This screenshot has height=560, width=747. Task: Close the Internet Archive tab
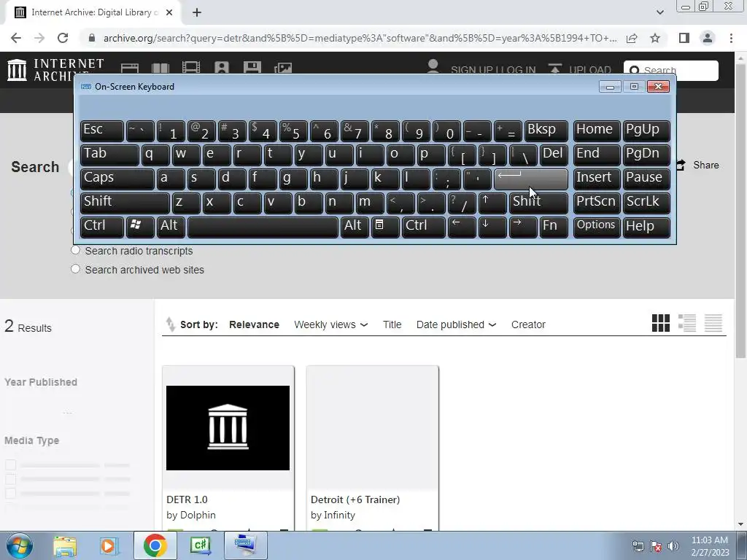(169, 12)
